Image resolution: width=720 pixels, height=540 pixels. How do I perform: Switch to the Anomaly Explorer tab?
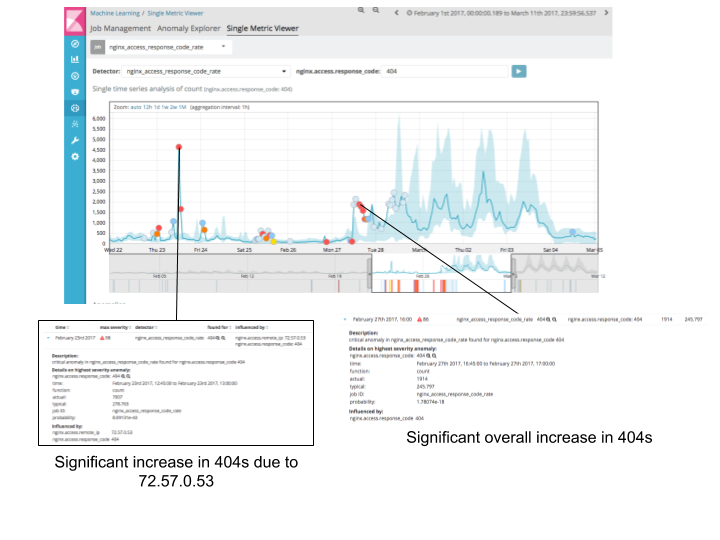189,28
